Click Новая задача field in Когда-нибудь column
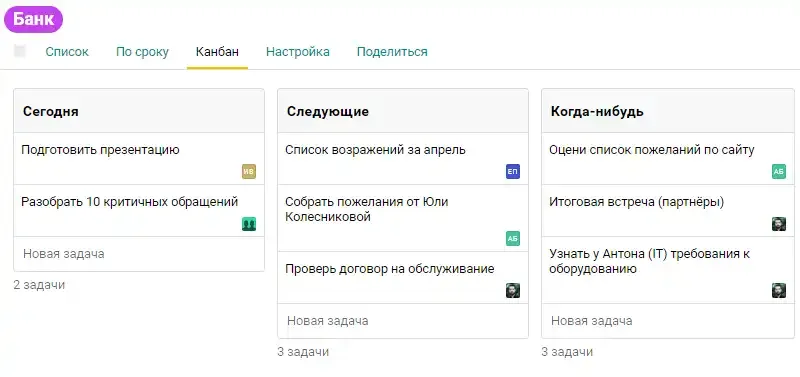800x377 pixels. pos(668,321)
